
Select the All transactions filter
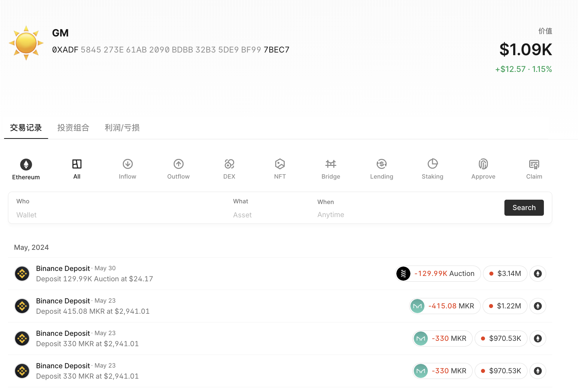point(77,169)
